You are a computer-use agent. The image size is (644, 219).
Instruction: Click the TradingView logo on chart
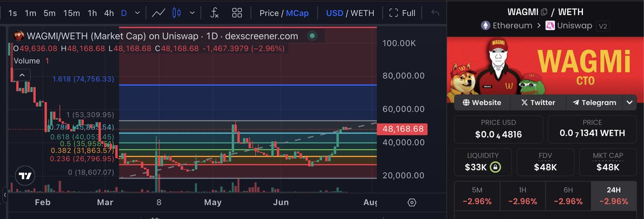tap(24, 176)
